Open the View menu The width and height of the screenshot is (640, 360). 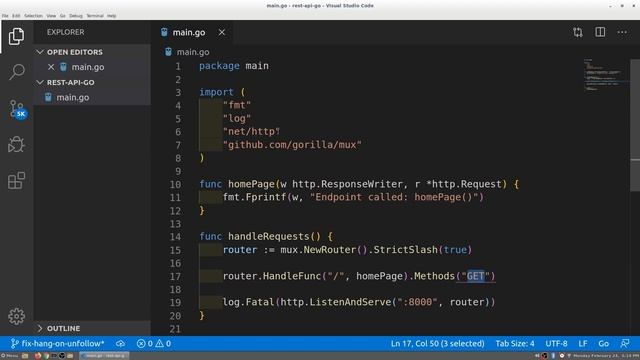click(x=51, y=16)
